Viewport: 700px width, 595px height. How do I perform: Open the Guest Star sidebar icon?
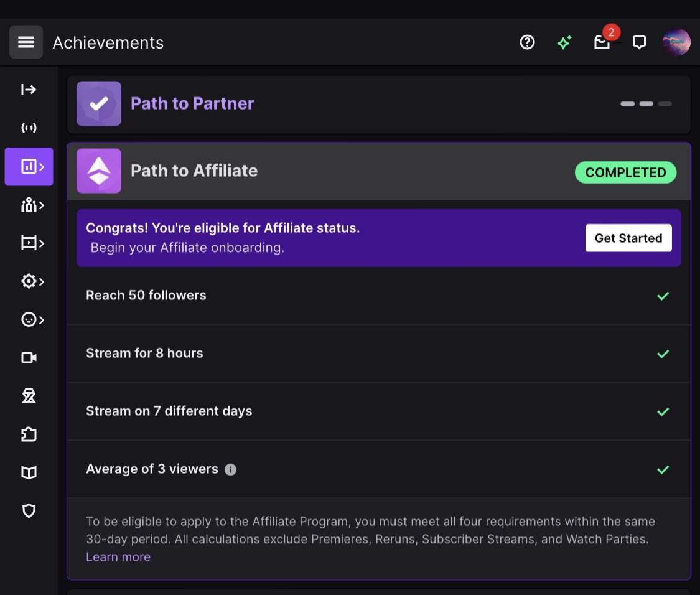pyautogui.click(x=29, y=396)
